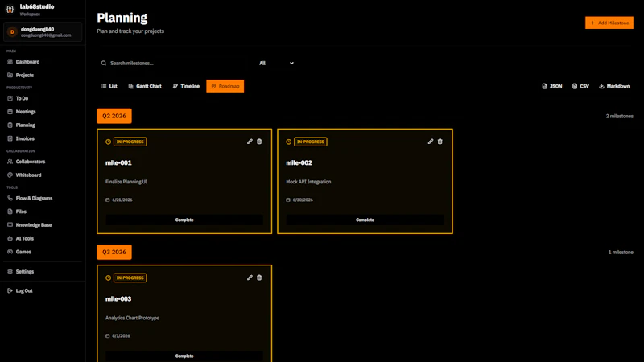Open the Files section
Viewport: 644px width, 362px height.
[43, 212]
